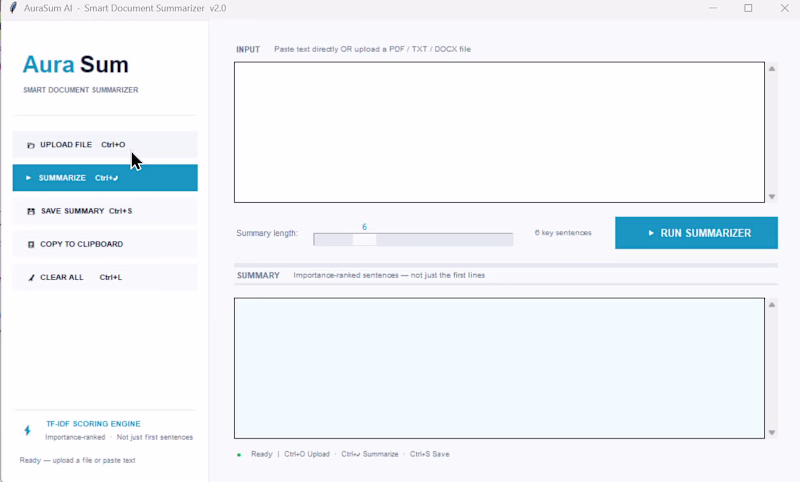Click the '6 key sentences' label
This screenshot has height=482, width=800.
pos(563,233)
